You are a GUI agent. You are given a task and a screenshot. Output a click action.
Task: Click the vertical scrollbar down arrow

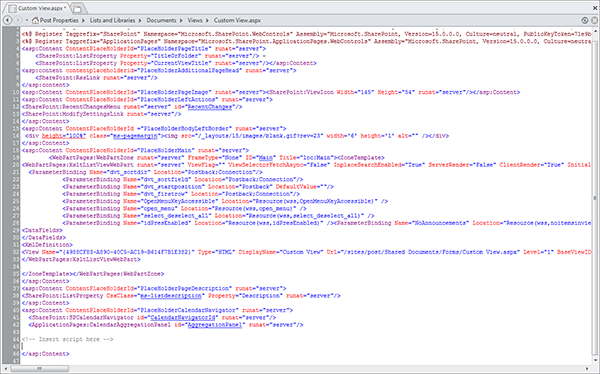pyautogui.click(x=595, y=360)
